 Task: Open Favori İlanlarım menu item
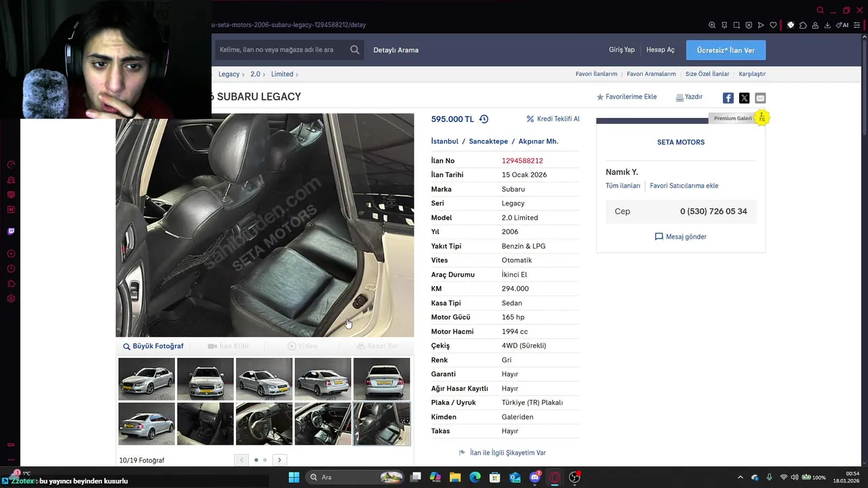tap(597, 74)
